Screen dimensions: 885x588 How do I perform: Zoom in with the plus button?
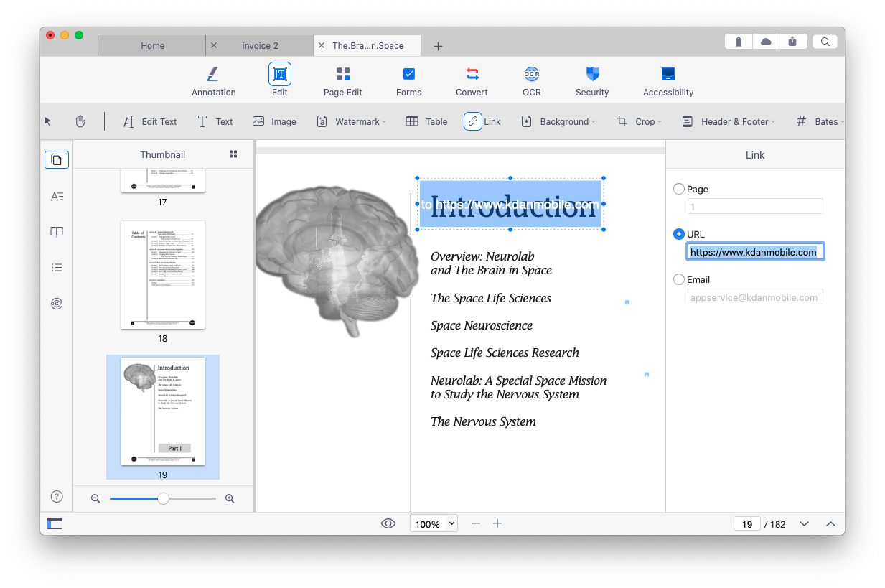tap(497, 523)
